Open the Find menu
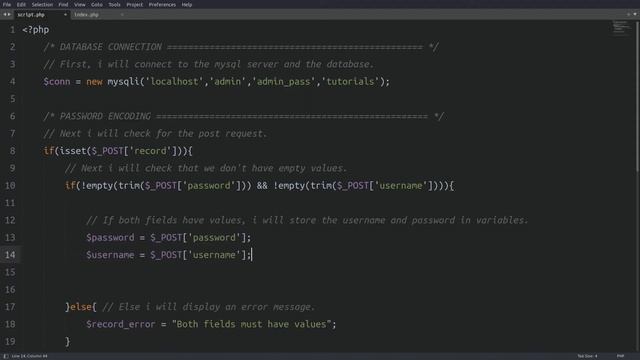The image size is (640, 360). pos(63,4)
